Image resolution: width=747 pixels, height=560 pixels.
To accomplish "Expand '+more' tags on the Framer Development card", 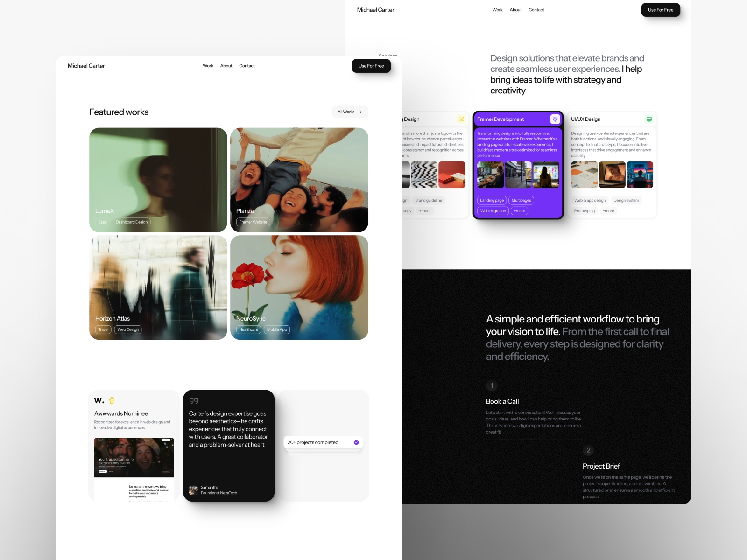I will [519, 210].
